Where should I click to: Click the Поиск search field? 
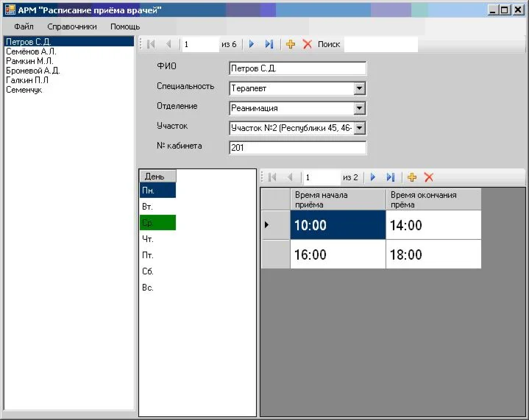click(x=381, y=44)
